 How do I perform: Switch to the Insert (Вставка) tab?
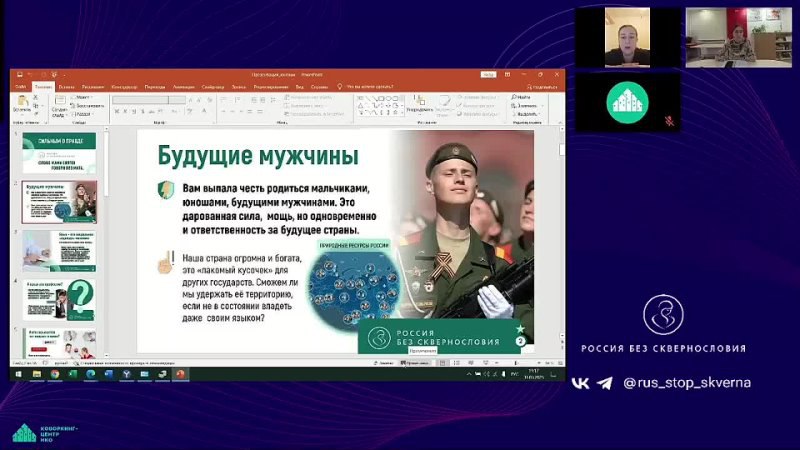point(66,87)
